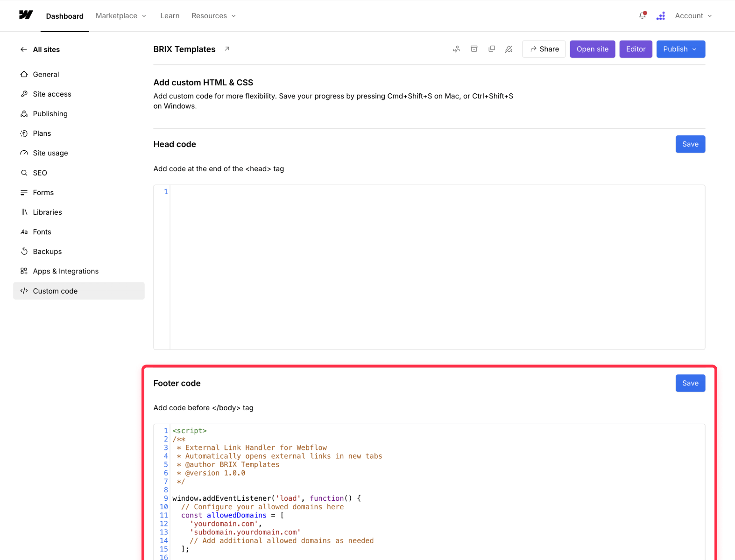
Task: Click the Plans icon in sidebar
Action: coord(24,133)
